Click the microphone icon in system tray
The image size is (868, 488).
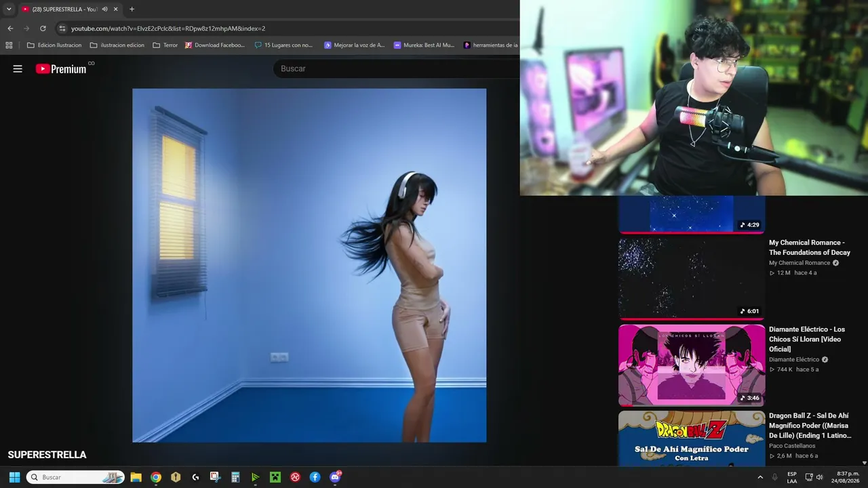point(774,477)
